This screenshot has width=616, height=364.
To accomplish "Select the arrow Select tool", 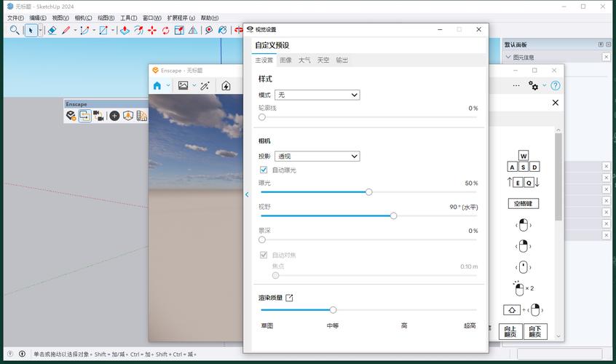I will tap(31, 31).
